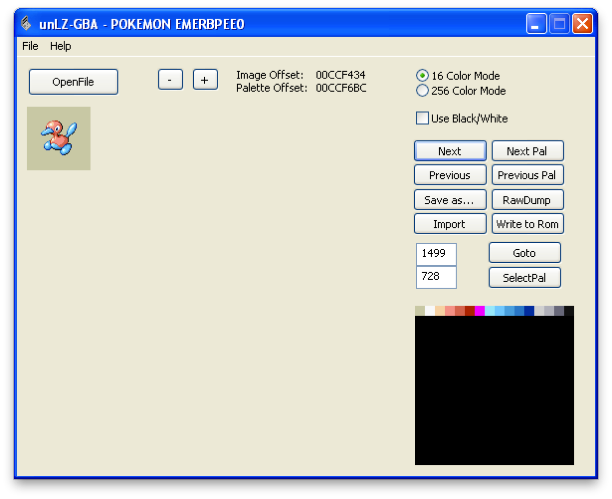Go to the Previous image

(450, 175)
